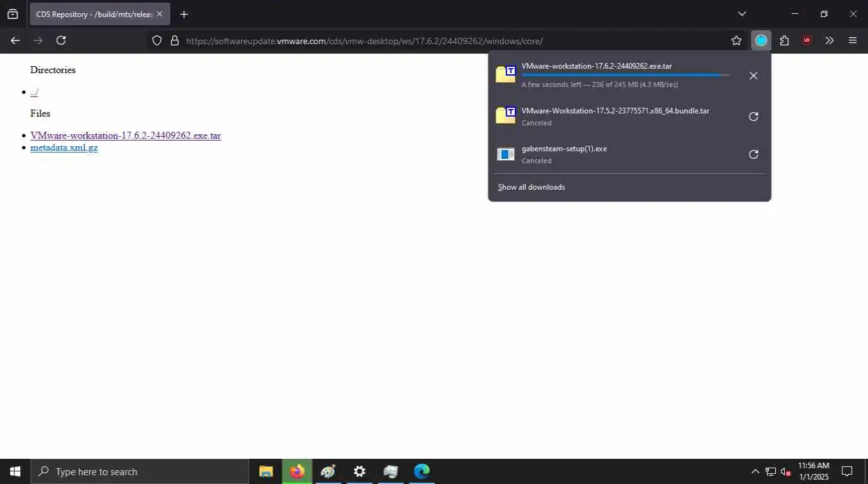The width and height of the screenshot is (868, 484).
Task: Open the taskbar app left of the Edge icon
Action: [x=390, y=471]
